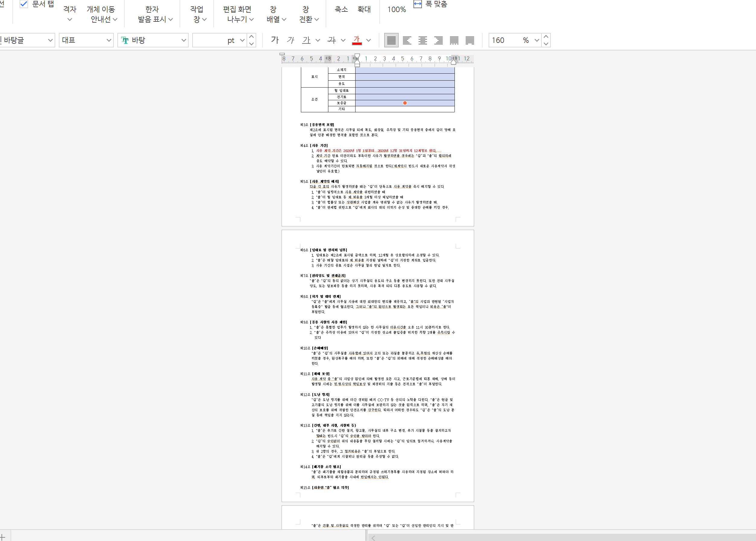Expand the 바탕글 style dropdown
This screenshot has height=541, width=756.
(x=50, y=40)
